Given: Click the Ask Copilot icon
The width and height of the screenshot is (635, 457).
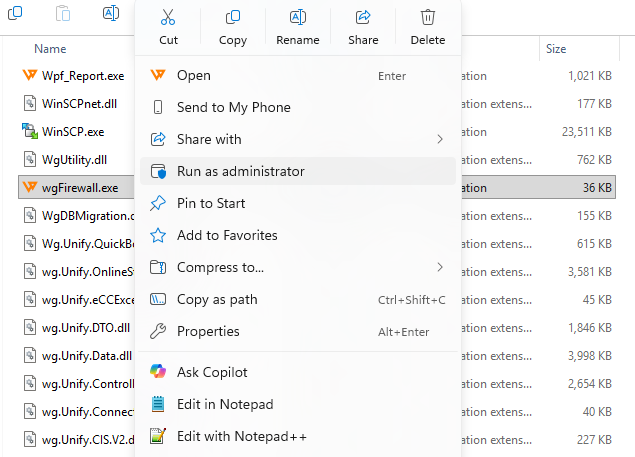Looking at the screenshot, I should tap(158, 372).
